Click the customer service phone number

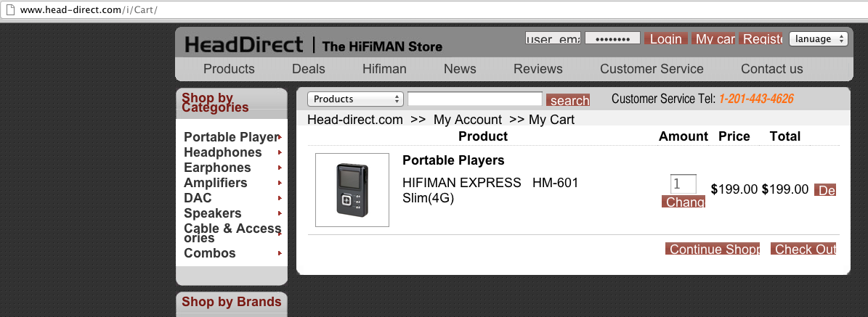click(756, 99)
